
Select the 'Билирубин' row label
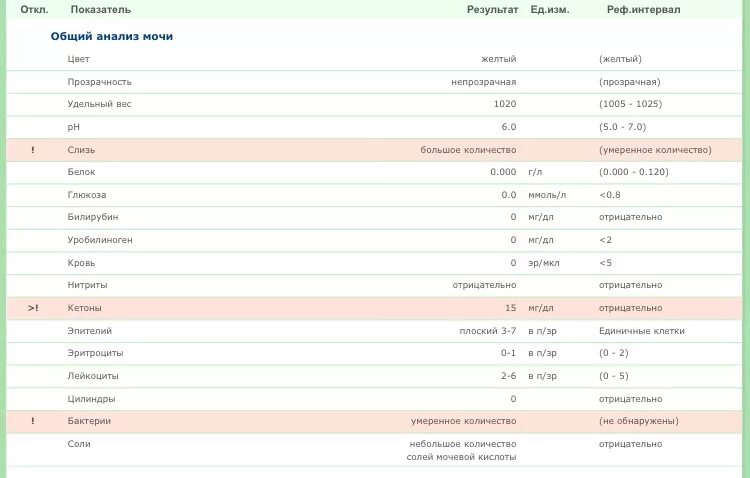click(93, 217)
